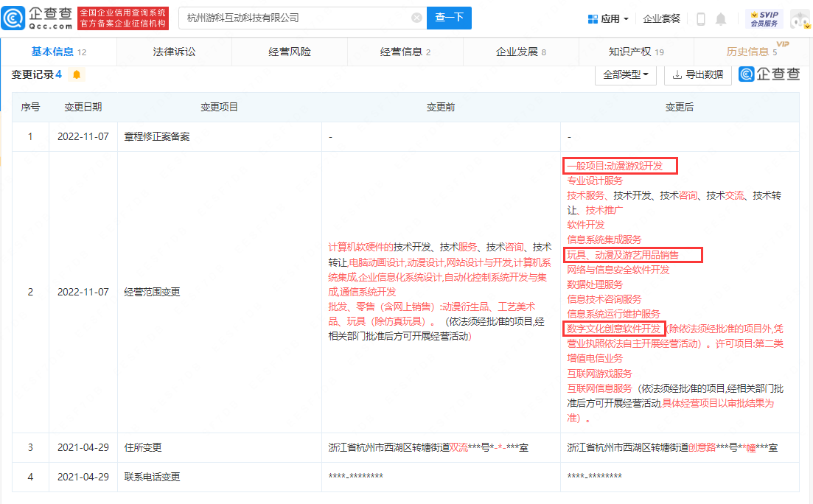This screenshot has width=813, height=504.
Task: Click the text 信息技术咨询服务
Action: [x=604, y=300]
